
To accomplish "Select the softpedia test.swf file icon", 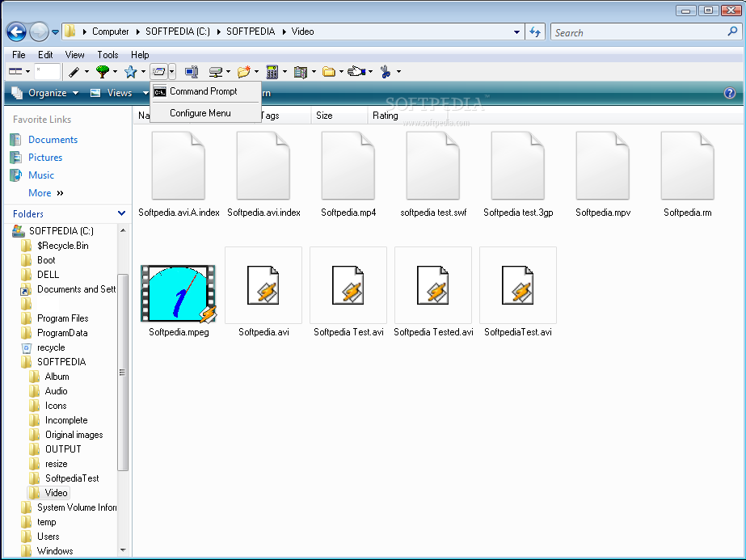I will 433,166.
